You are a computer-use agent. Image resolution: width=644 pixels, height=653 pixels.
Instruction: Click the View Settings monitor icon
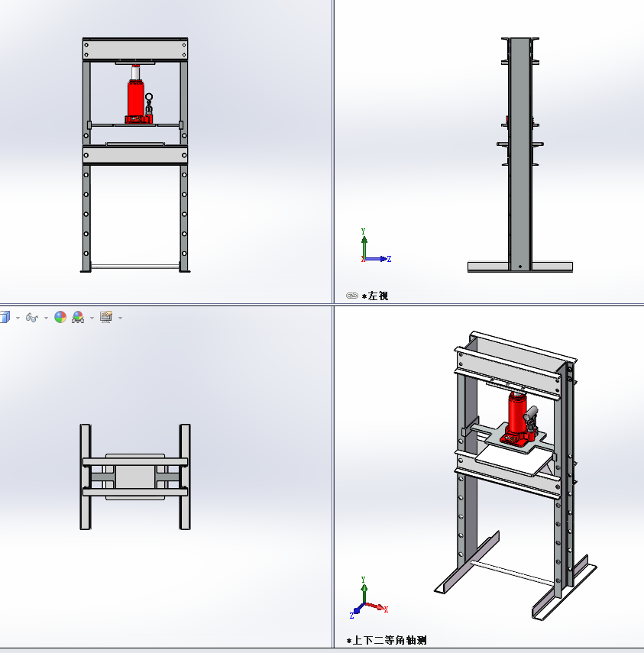pyautogui.click(x=106, y=318)
